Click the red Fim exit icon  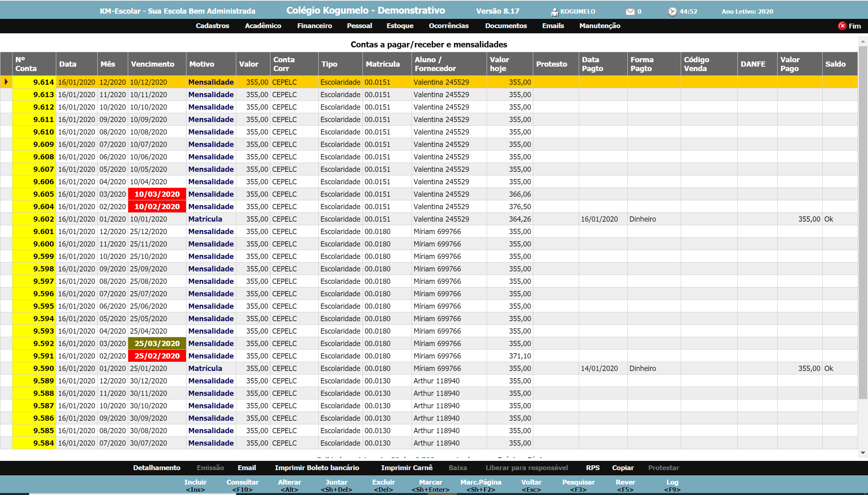tap(842, 26)
